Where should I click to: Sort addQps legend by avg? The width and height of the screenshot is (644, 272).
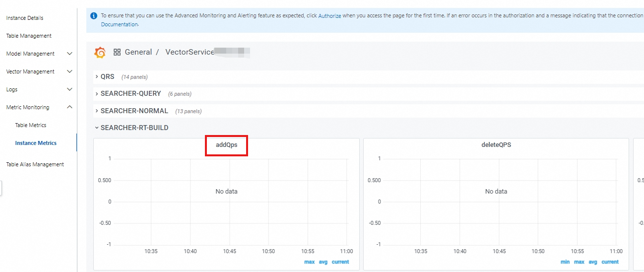(x=323, y=262)
